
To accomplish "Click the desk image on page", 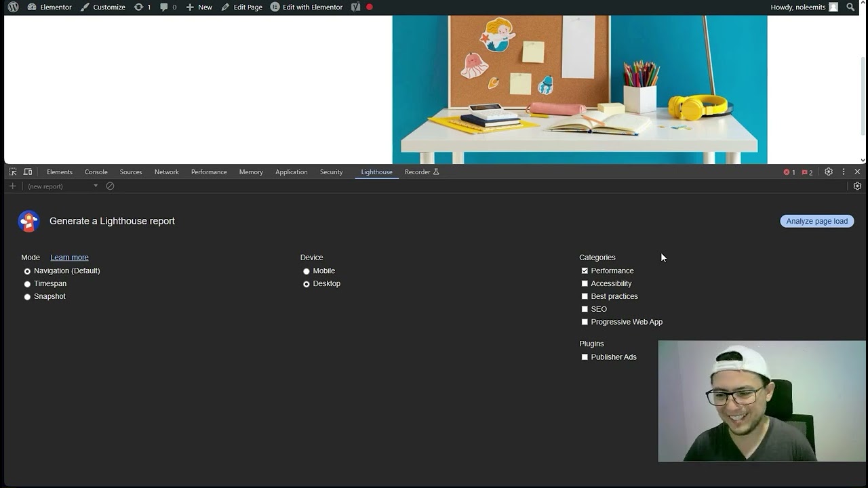I will [580, 89].
